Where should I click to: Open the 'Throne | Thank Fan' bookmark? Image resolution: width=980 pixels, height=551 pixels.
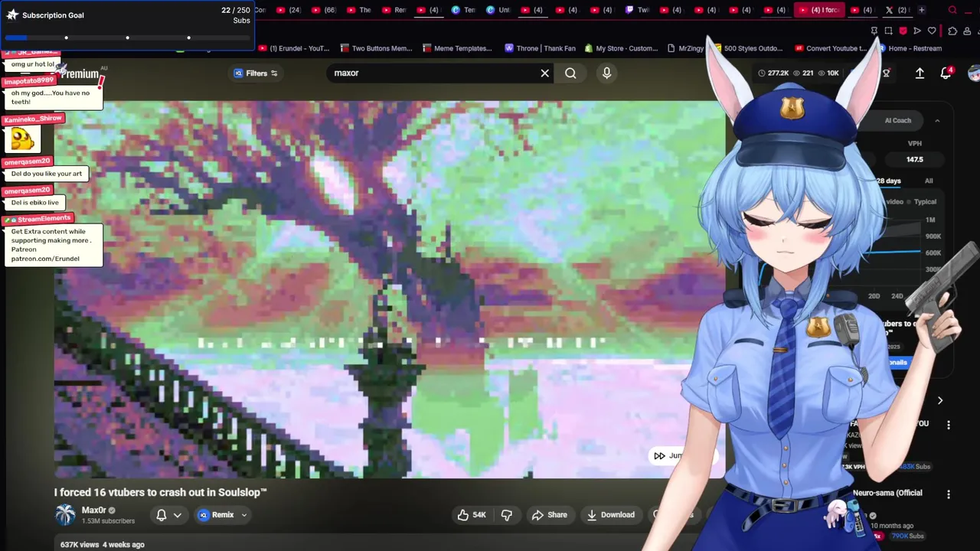tap(541, 49)
